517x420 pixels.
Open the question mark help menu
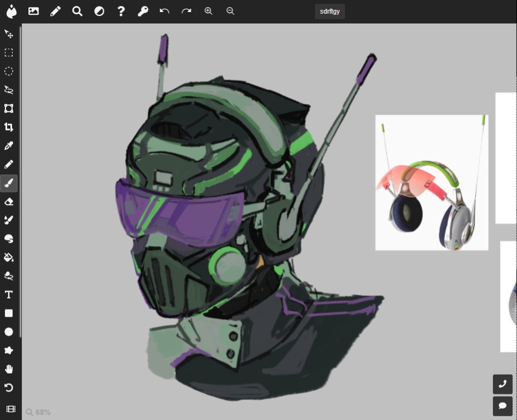click(121, 11)
